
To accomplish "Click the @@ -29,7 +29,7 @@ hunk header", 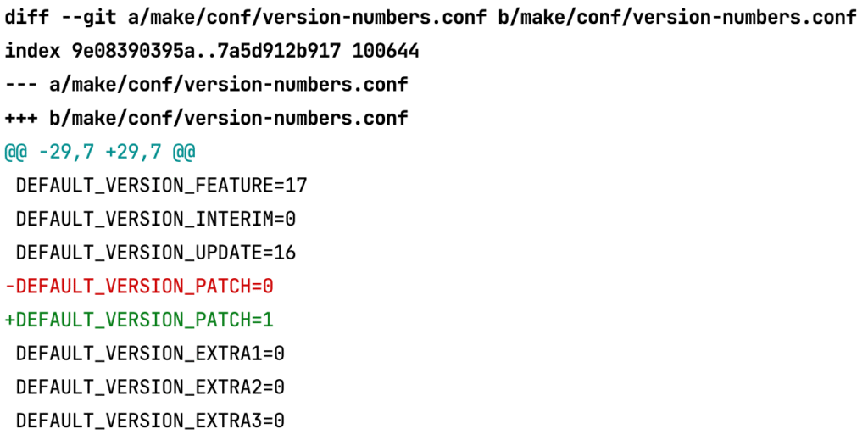I will pyautogui.click(x=100, y=152).
